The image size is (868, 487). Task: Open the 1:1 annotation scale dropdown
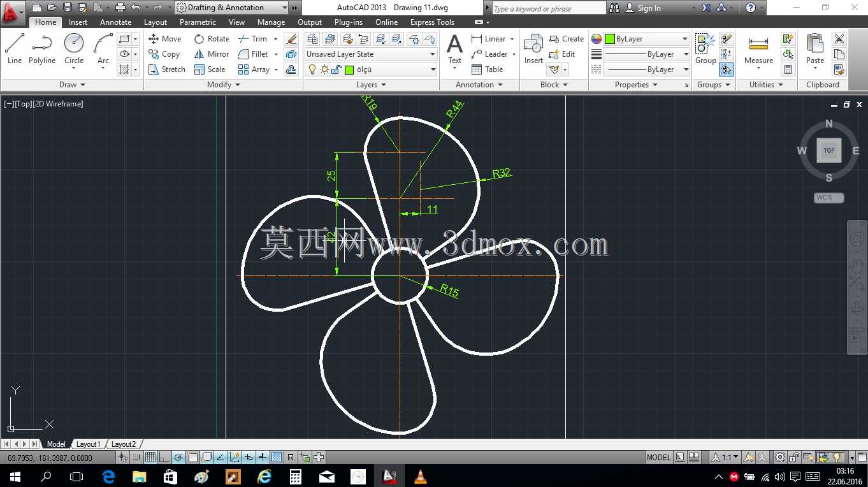pos(727,457)
